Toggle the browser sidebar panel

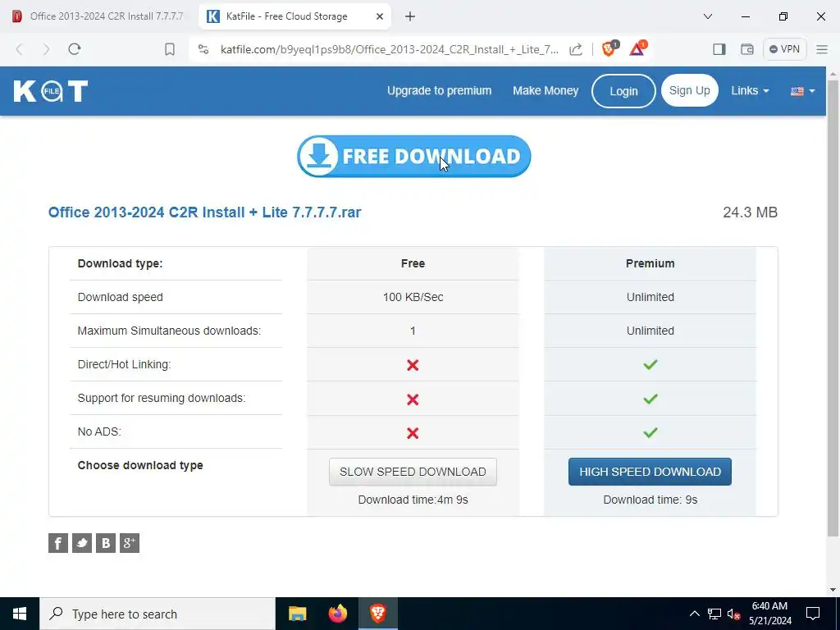(719, 49)
